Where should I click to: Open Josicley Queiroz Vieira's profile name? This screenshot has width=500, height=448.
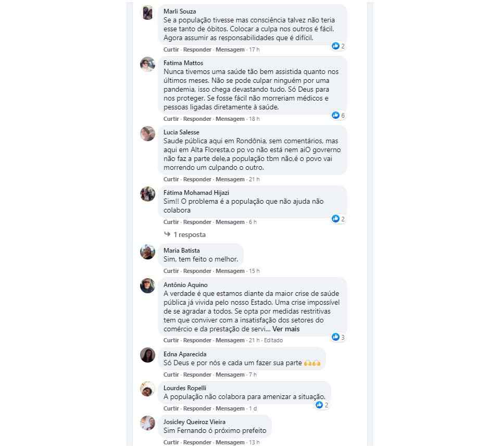point(194,421)
